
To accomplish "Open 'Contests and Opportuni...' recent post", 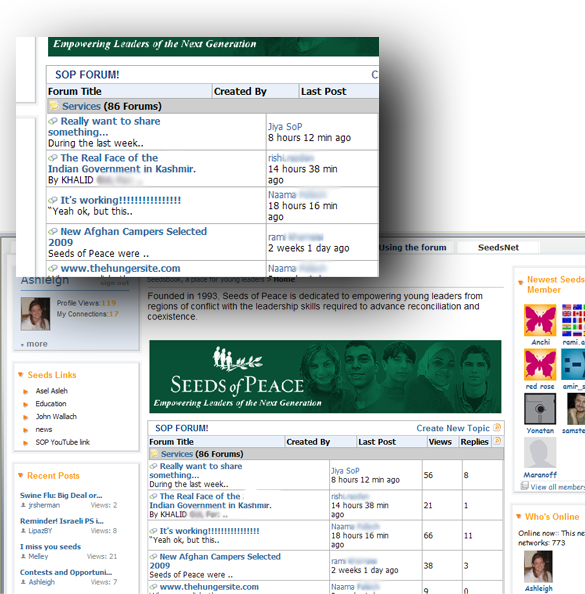I will pyautogui.click(x=66, y=572).
